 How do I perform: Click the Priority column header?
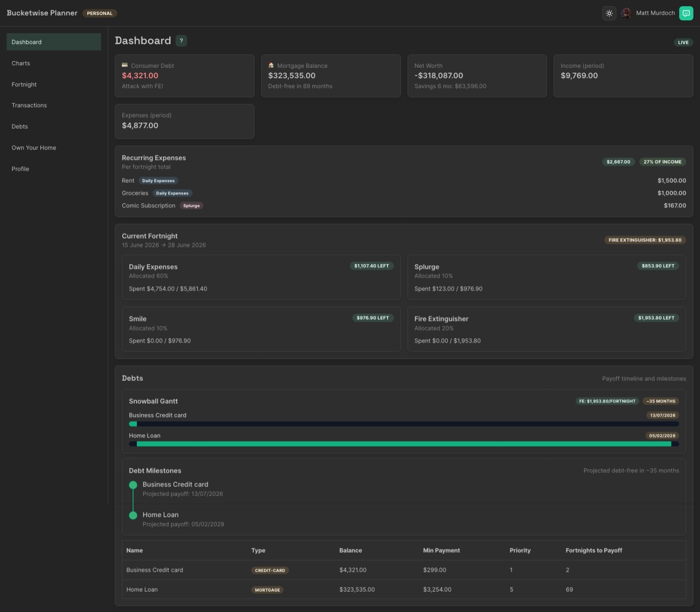(x=520, y=550)
